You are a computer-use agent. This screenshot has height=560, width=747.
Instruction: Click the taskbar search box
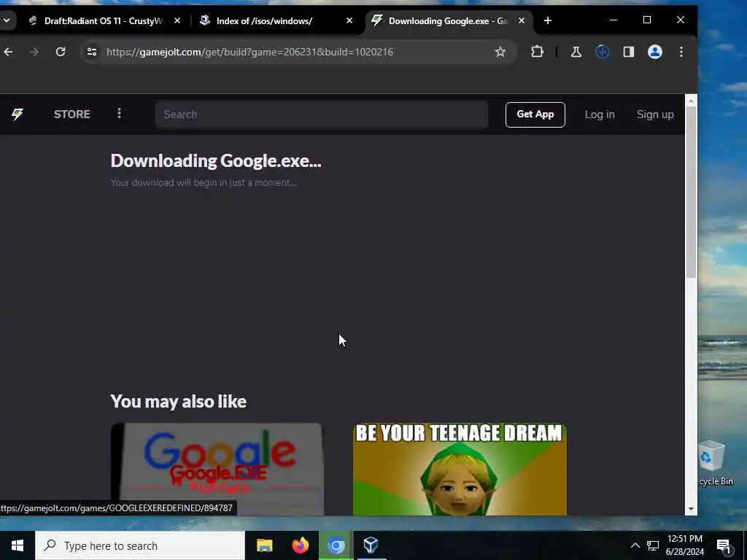pos(140,545)
